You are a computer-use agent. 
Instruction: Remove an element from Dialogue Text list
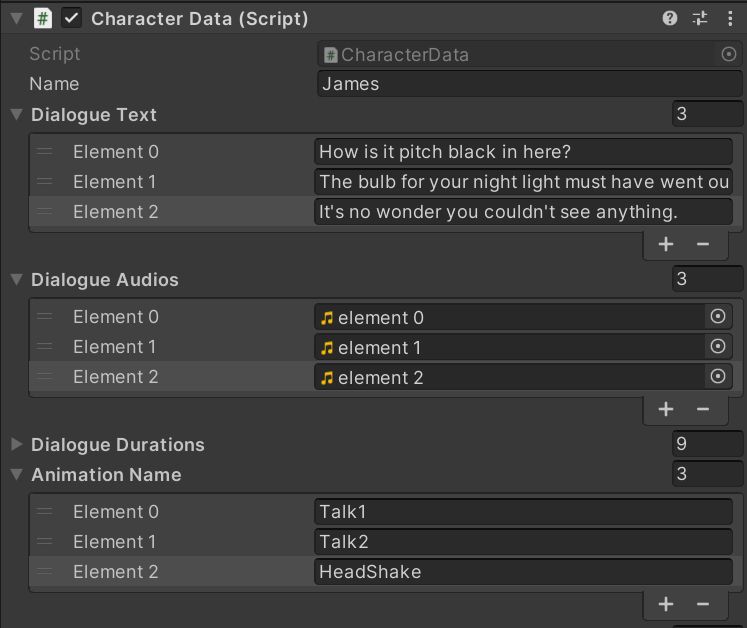[703, 244]
